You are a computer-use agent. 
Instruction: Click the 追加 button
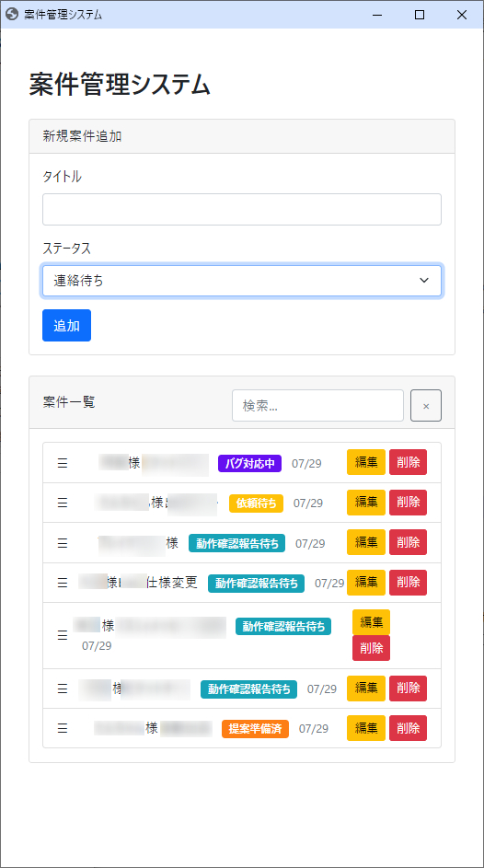click(x=66, y=326)
